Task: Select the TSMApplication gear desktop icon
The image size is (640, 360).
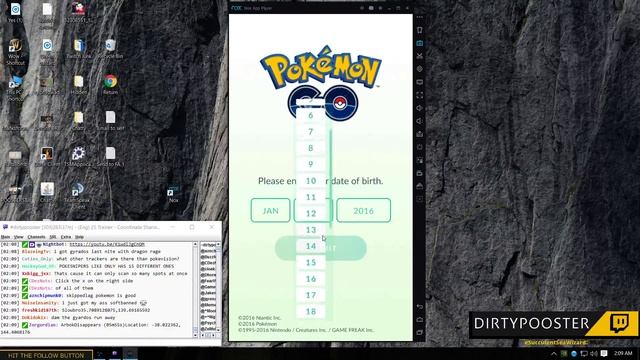Action: pyautogui.click(x=78, y=157)
